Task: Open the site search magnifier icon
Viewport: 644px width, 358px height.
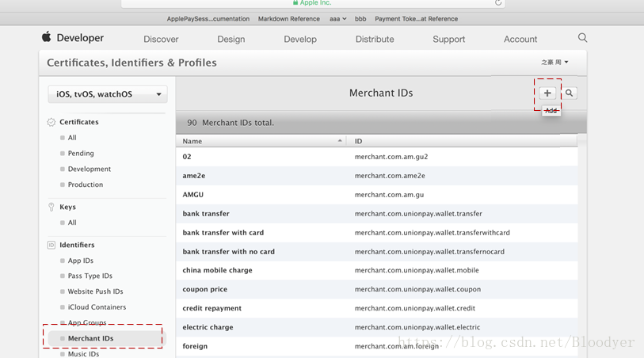Action: (x=582, y=38)
